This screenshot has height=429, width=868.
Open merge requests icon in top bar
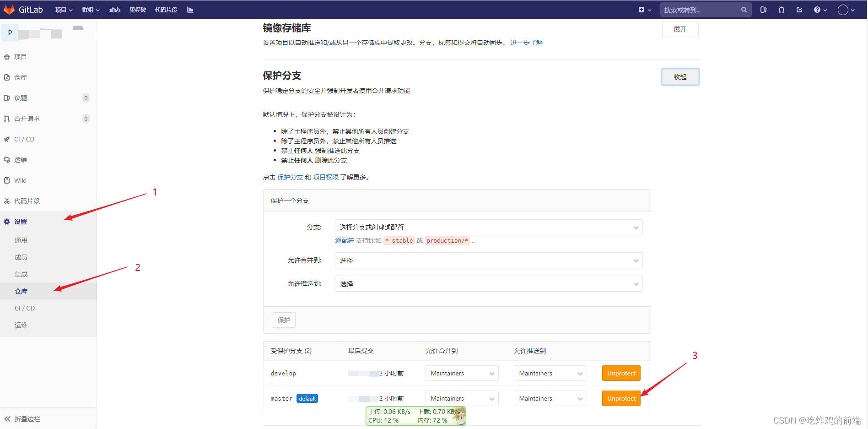point(781,10)
